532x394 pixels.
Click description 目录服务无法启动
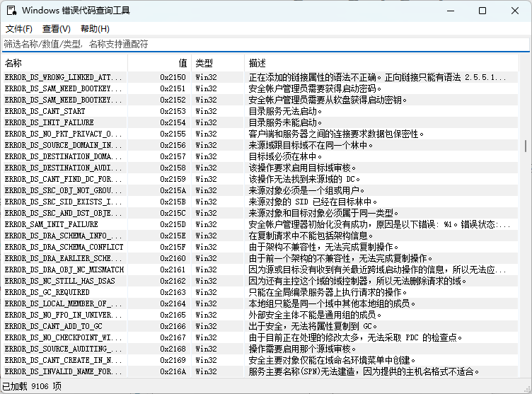285,111
